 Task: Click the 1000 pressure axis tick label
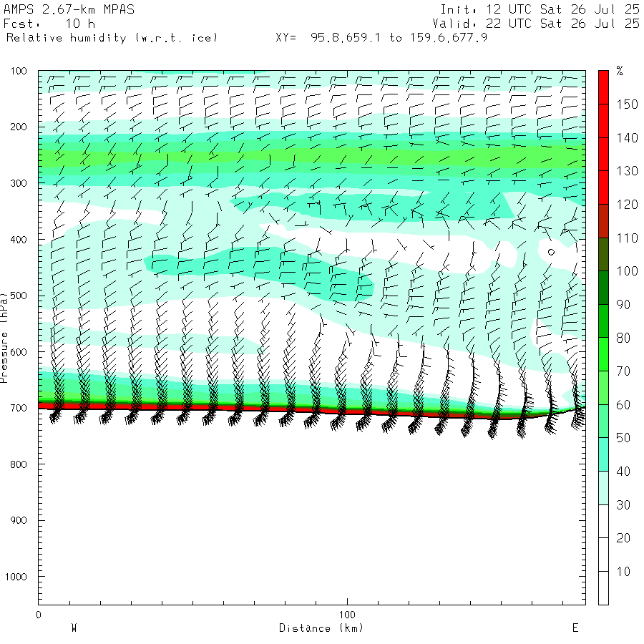click(x=16, y=577)
